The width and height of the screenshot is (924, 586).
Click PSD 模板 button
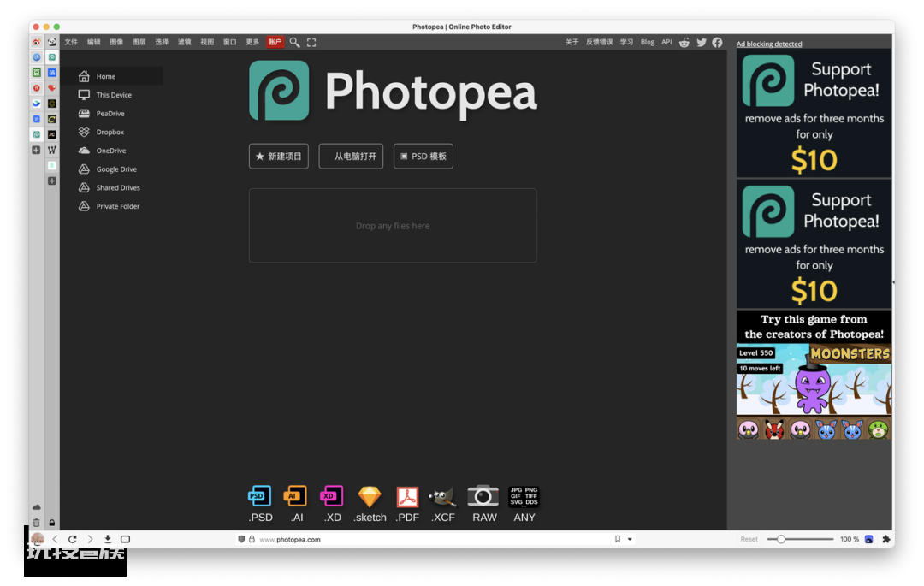(x=423, y=156)
